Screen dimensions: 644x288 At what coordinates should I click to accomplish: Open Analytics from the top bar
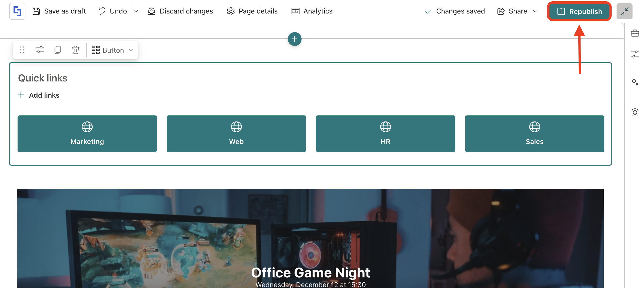[312, 11]
